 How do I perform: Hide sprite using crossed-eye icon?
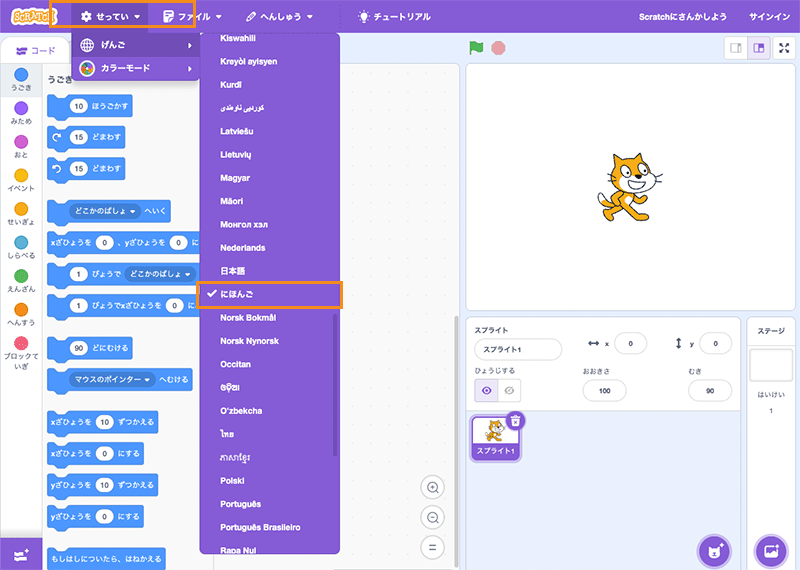coord(508,390)
